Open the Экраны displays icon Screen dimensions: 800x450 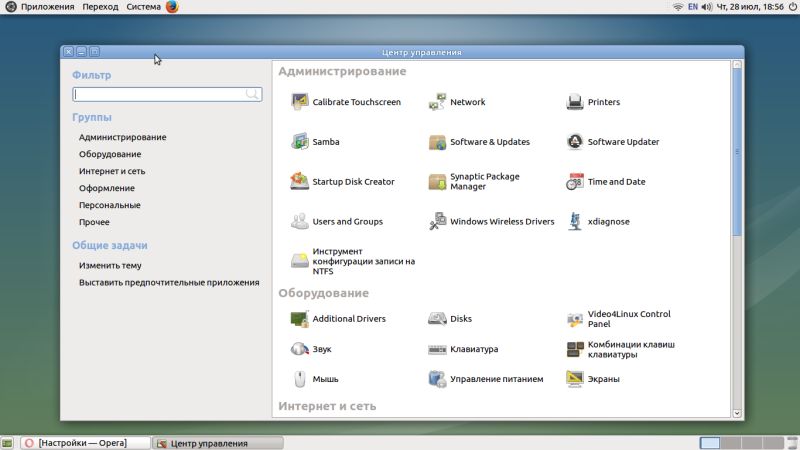pos(575,379)
